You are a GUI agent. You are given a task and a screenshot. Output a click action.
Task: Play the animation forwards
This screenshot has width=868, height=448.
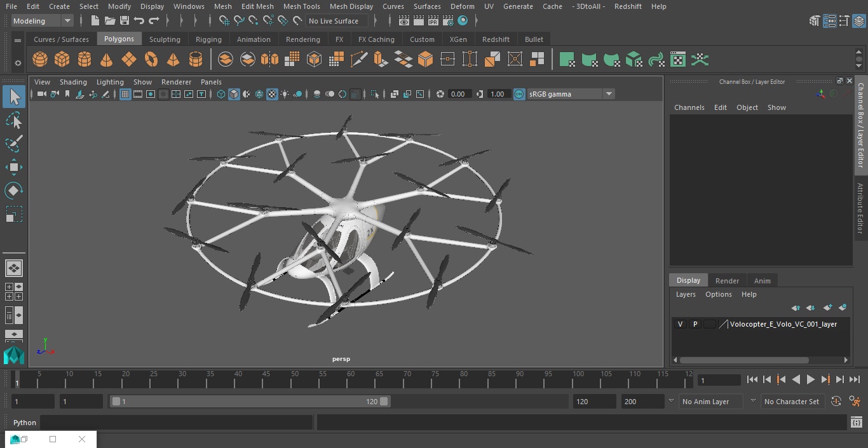pyautogui.click(x=811, y=379)
